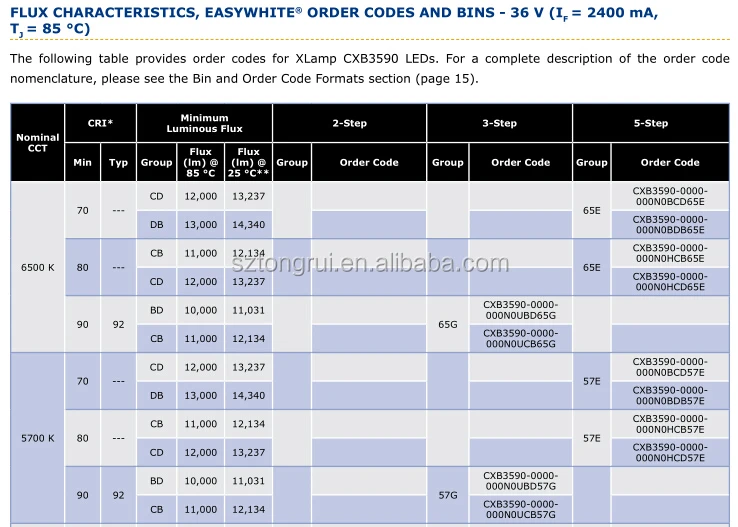Click '65E' group beside the N0BCD65E codes

(x=592, y=210)
